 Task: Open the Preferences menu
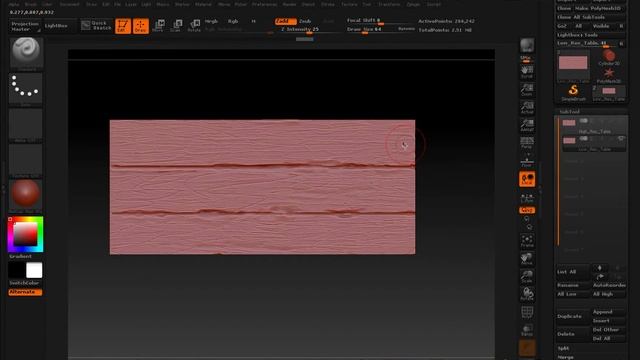tap(264, 4)
